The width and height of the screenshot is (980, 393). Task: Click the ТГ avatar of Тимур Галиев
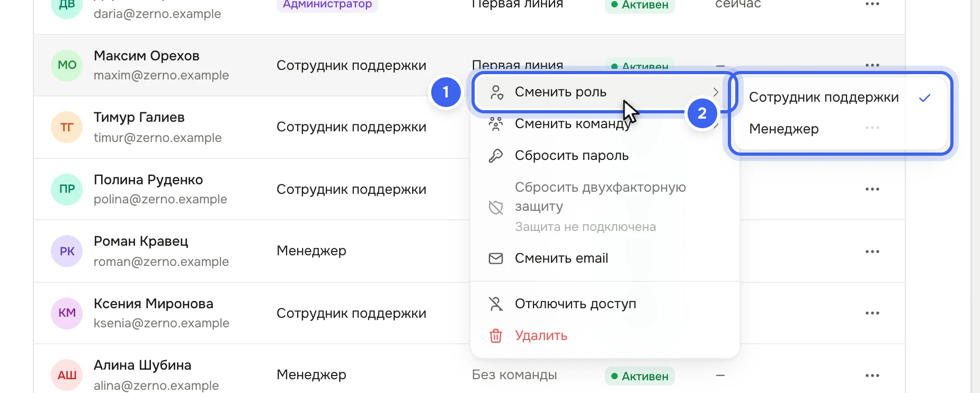point(67,127)
